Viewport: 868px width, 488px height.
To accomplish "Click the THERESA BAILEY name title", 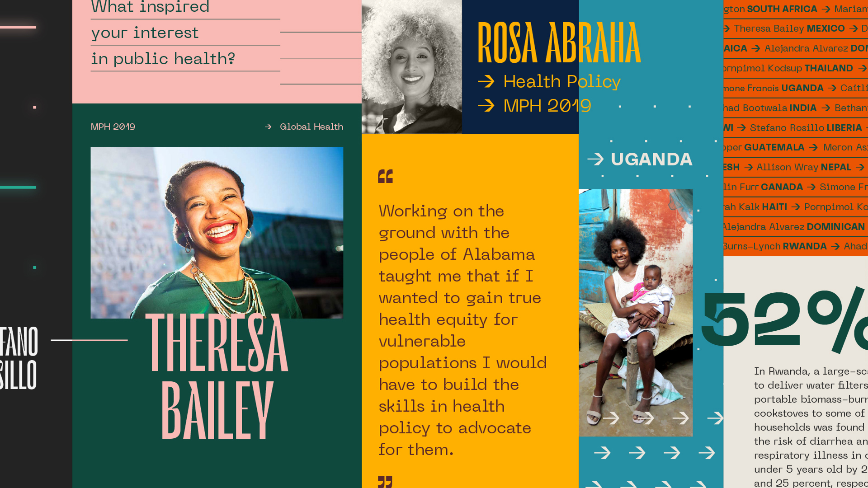I will [217, 375].
